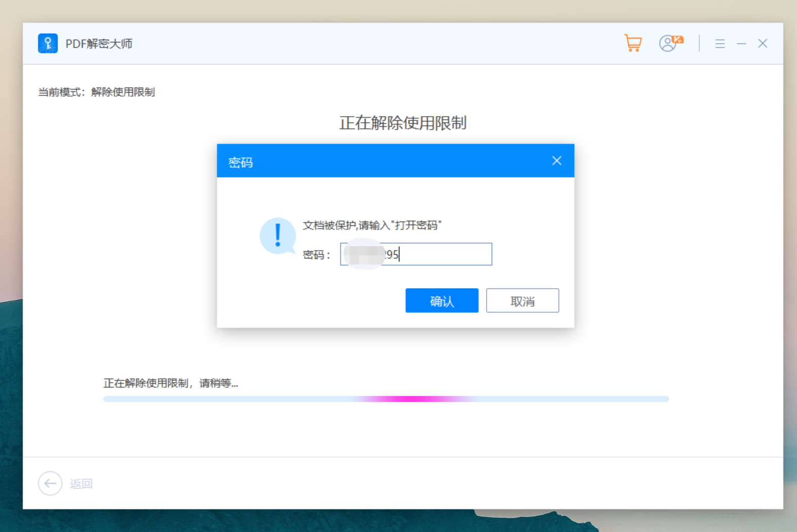Click the exclamation alert bubble icon
Screen dimensions: 797x532
pyautogui.click(x=277, y=236)
